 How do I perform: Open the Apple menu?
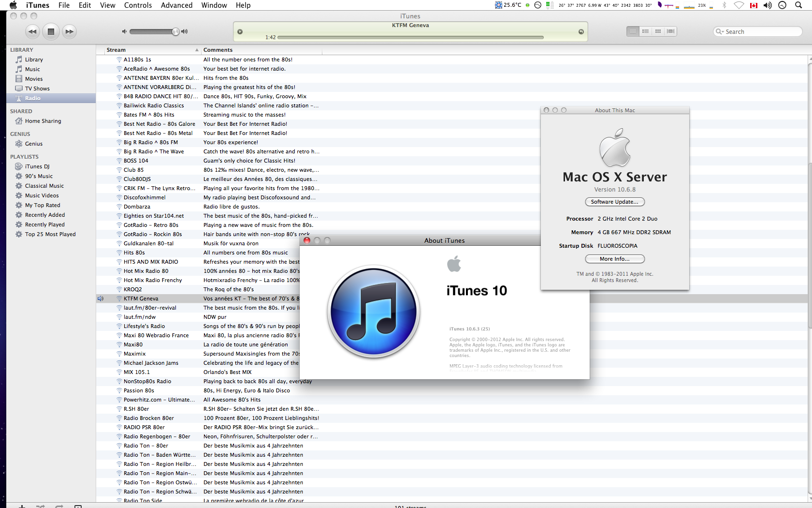(13, 5)
